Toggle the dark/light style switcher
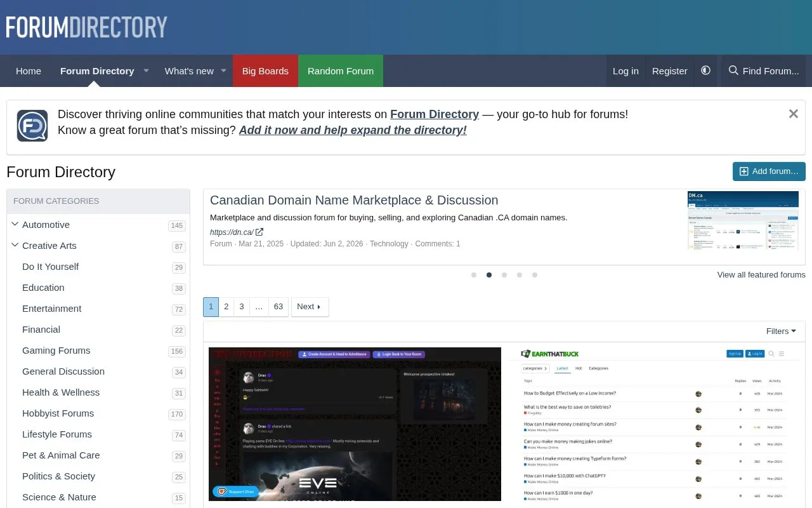 tap(705, 70)
